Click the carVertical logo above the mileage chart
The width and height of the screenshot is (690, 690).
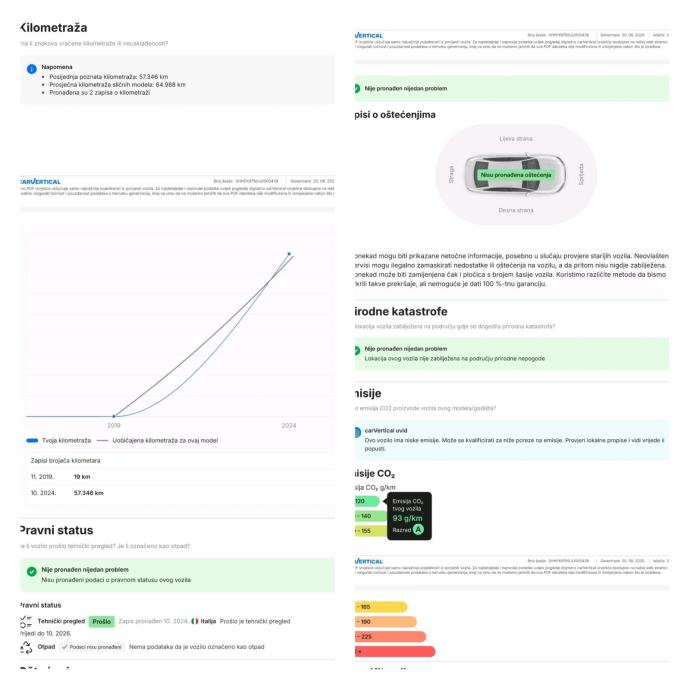click(44, 181)
